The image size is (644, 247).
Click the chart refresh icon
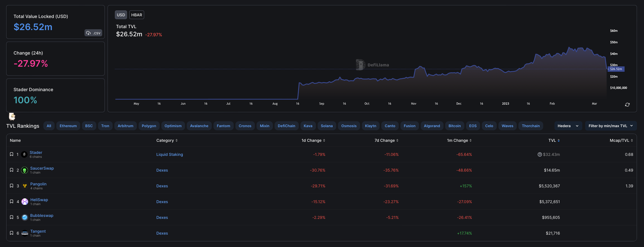pos(627,105)
